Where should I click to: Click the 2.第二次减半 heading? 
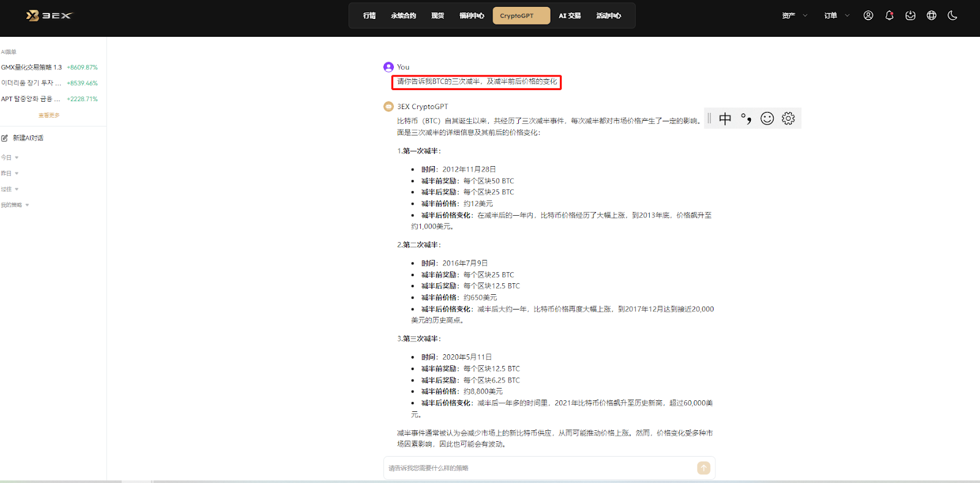419,245
